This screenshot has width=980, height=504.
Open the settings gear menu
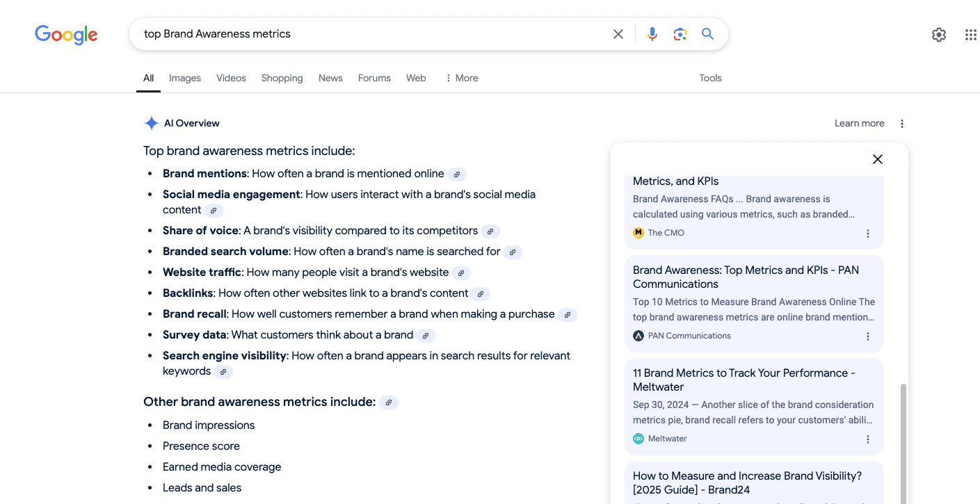938,35
